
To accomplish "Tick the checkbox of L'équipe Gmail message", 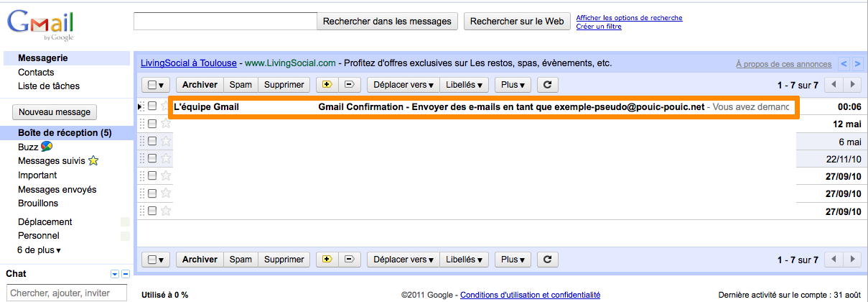I will coord(152,106).
